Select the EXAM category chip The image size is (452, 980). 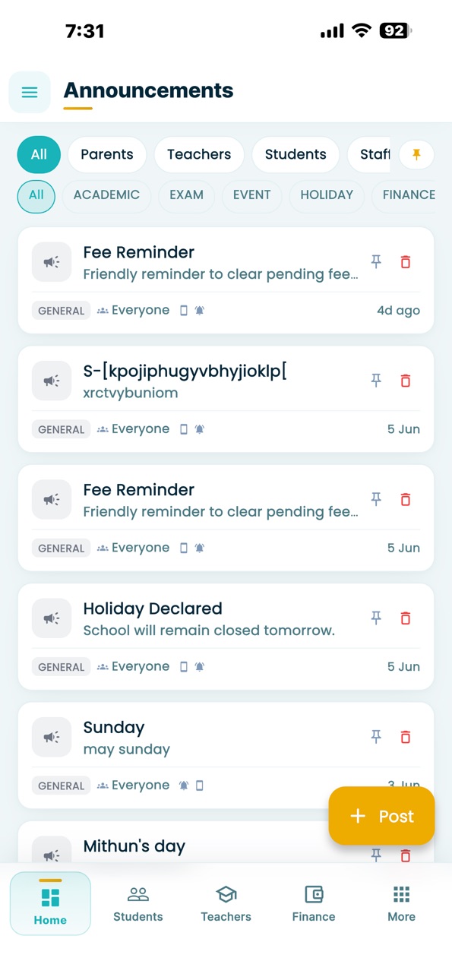(x=186, y=195)
